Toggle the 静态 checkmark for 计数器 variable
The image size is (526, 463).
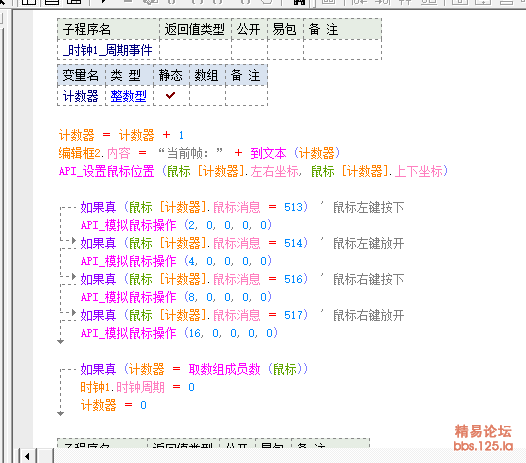[171, 96]
